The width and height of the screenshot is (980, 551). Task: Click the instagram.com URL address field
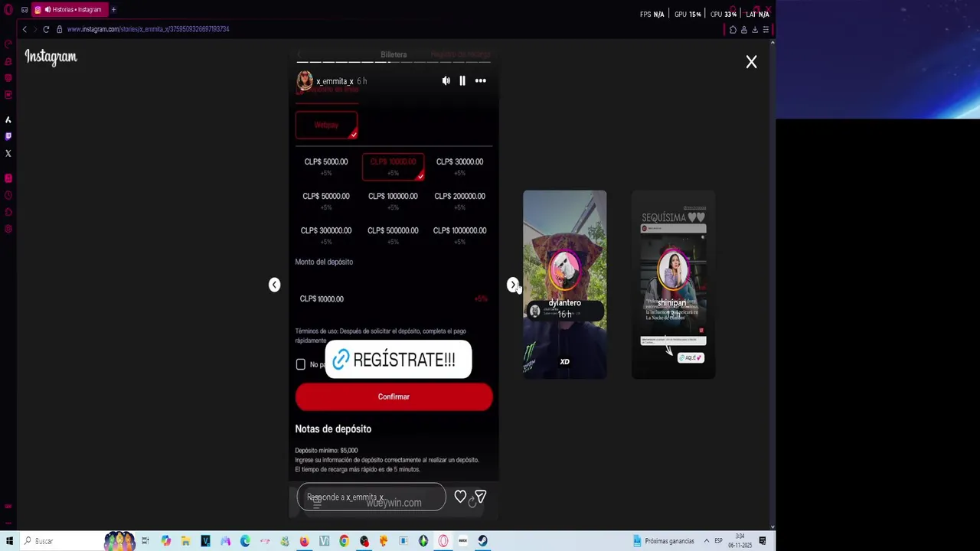tap(148, 29)
